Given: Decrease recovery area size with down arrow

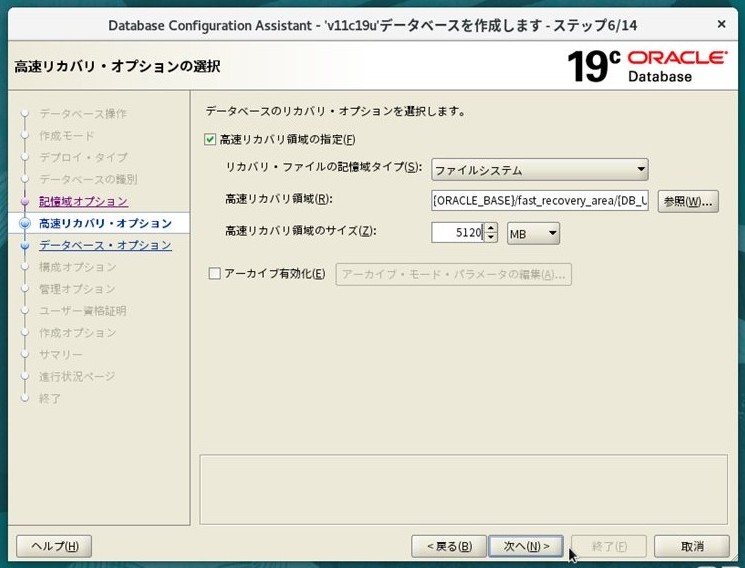Looking at the screenshot, I should [491, 238].
